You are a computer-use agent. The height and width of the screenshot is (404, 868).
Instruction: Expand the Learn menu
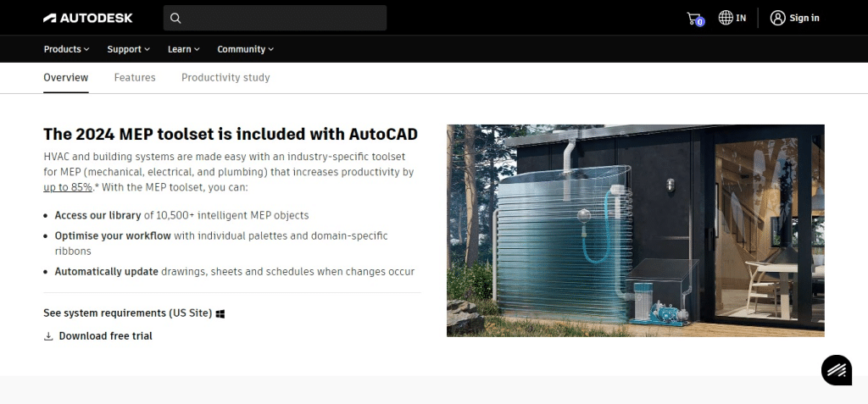tap(184, 49)
